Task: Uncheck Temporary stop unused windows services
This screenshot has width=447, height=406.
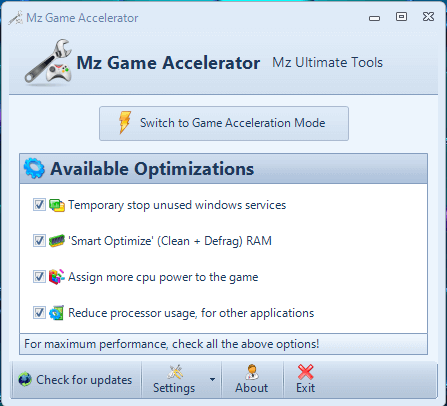Action: [x=39, y=205]
